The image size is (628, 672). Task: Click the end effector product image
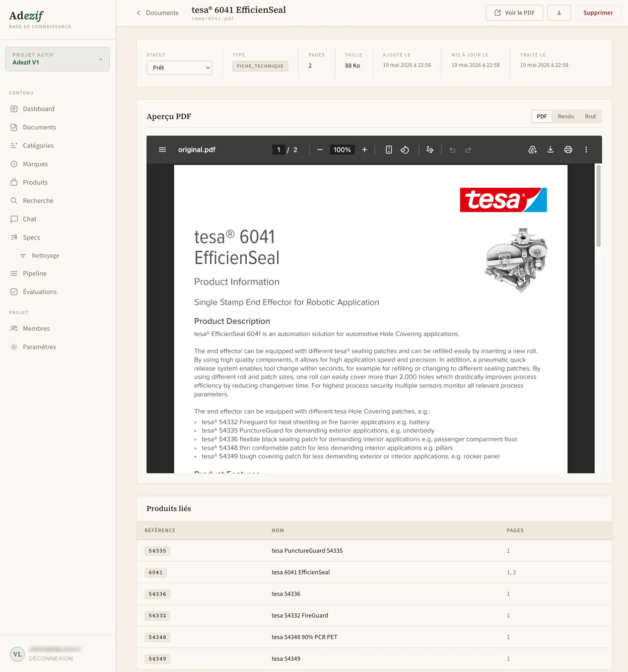pos(516,260)
